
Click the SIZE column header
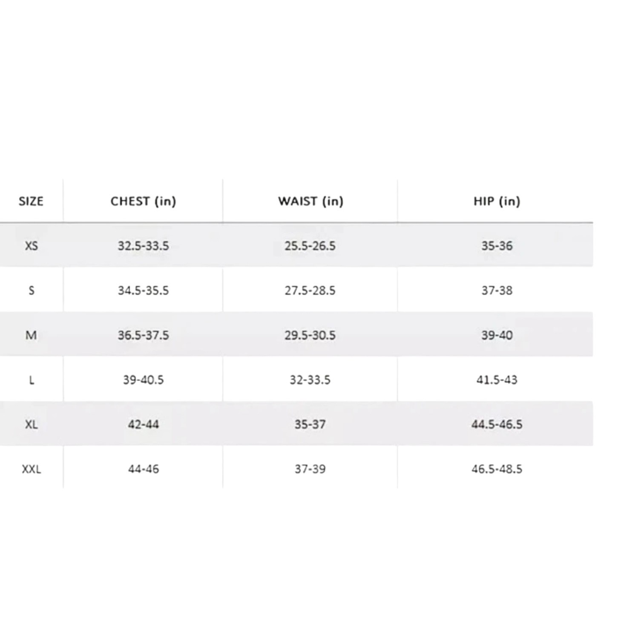pyautogui.click(x=31, y=201)
